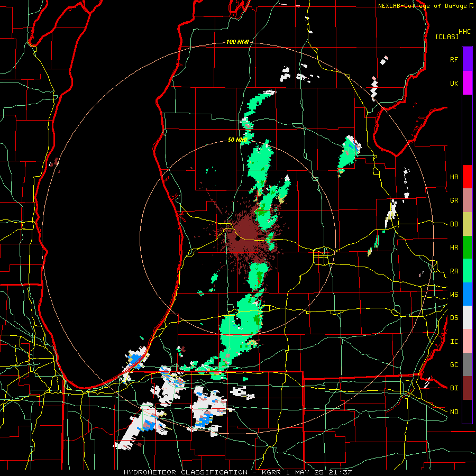Click the '[CLAS]' units label
This screenshot has width=476, height=476.
pos(447,36)
